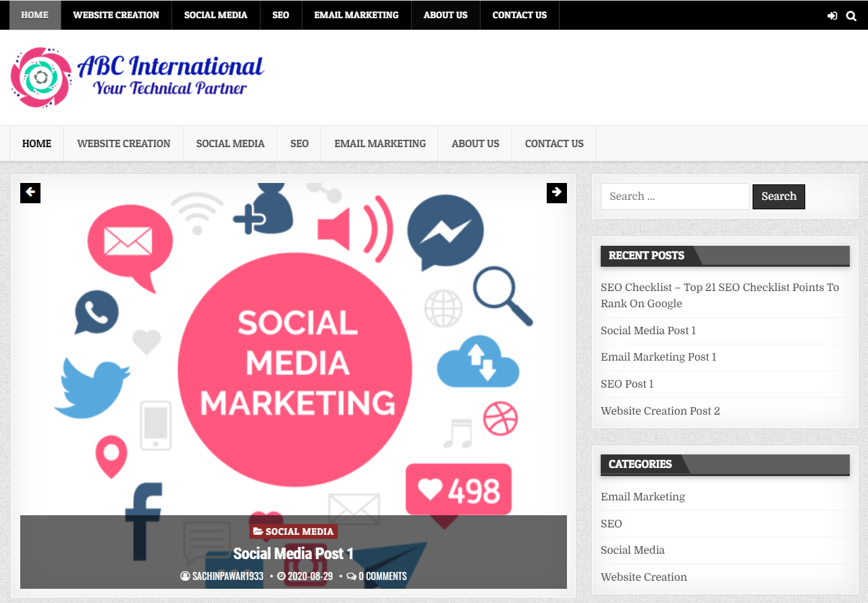Image resolution: width=868 pixels, height=603 pixels.
Task: Select Home in the gray main menu
Action: (36, 143)
